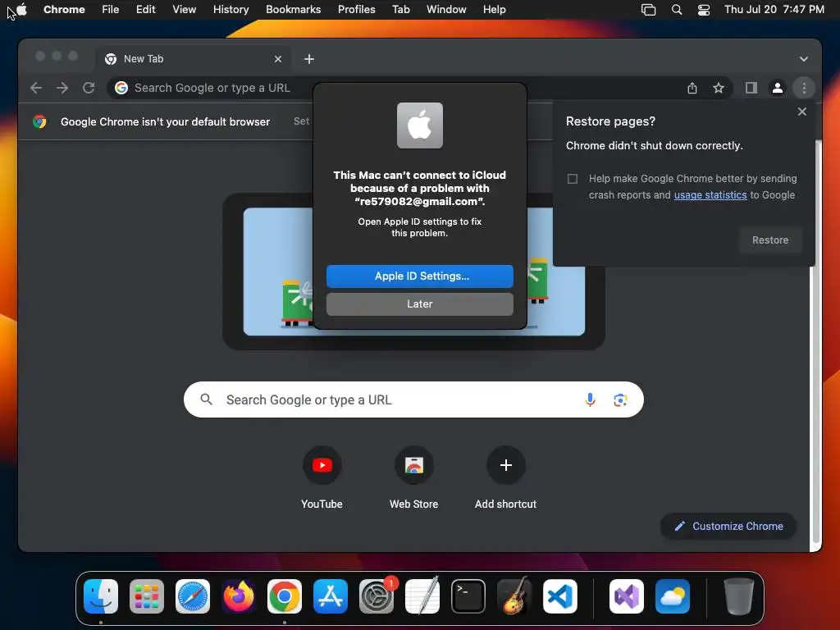Open the Bookmarks menu
The image size is (840, 630).
[293, 9]
